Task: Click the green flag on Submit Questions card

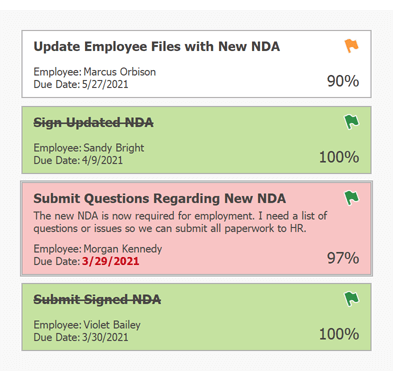Action: 351,198
